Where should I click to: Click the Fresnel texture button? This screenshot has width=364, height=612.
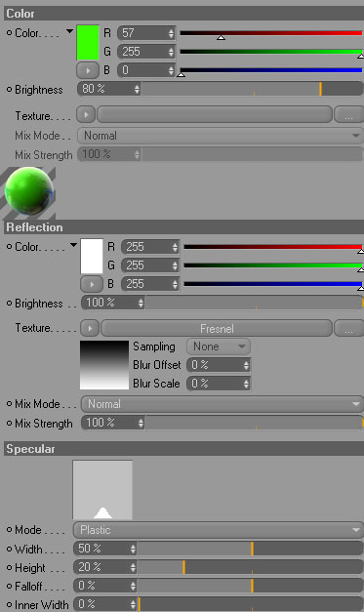[x=217, y=328]
